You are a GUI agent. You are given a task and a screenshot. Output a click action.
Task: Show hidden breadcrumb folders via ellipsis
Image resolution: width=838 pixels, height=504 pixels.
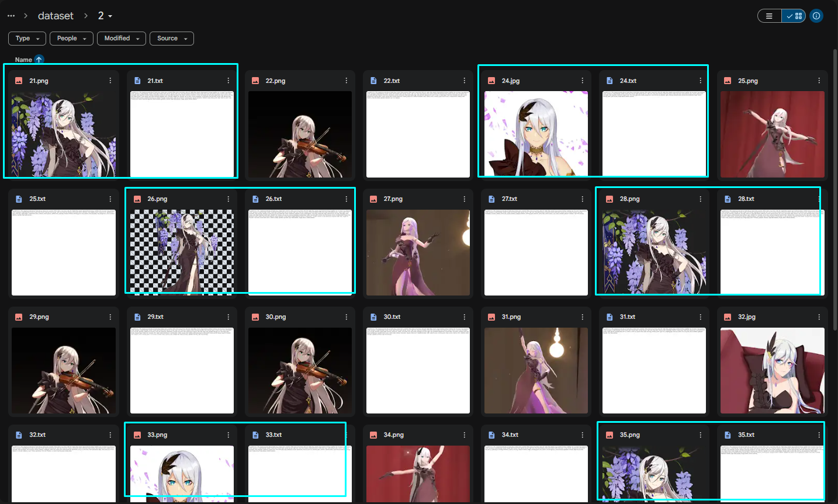tap(11, 16)
